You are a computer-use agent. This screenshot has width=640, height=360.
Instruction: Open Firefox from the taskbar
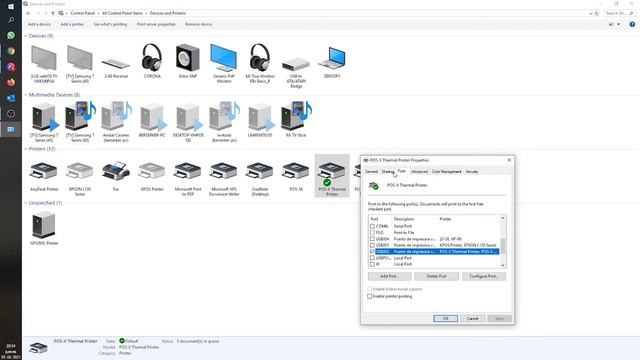point(11,82)
